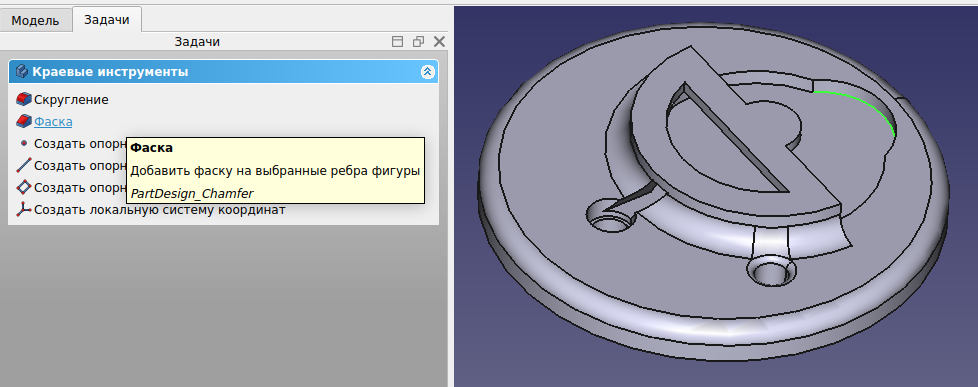Float the Задачи dock panel

click(x=418, y=42)
